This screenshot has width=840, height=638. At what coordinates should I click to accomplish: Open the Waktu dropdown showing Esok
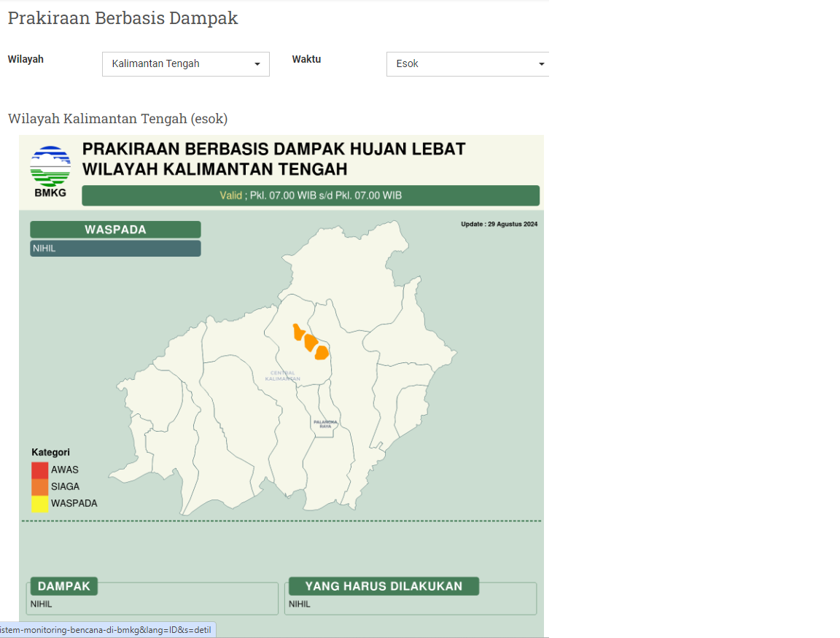click(x=467, y=63)
